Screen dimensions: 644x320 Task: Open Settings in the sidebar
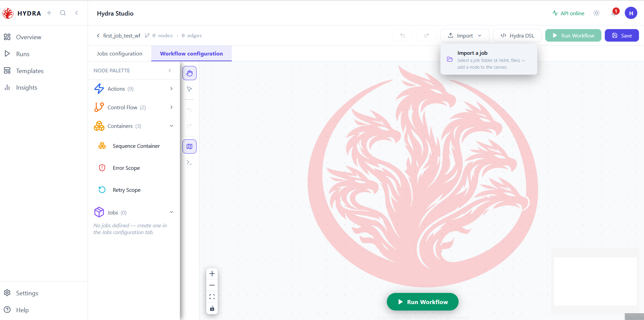click(44, 293)
